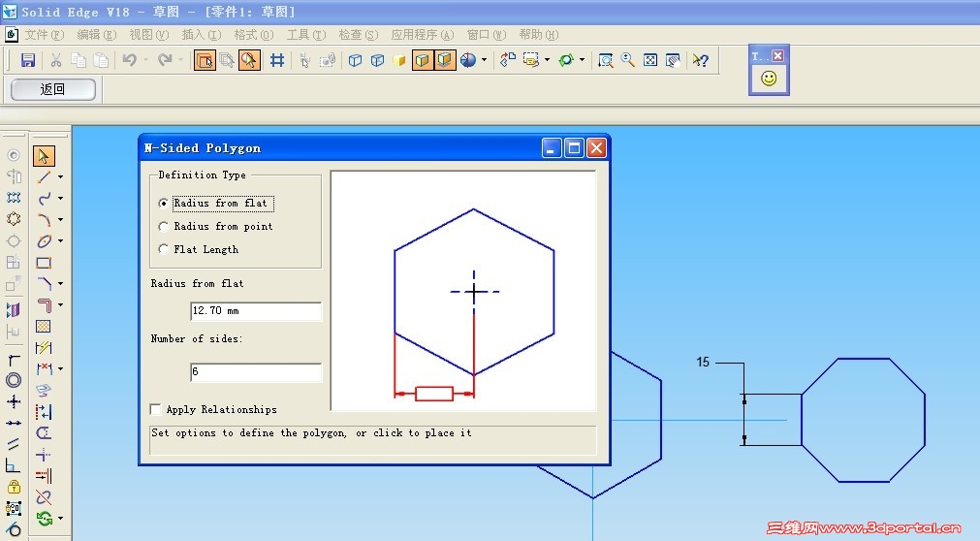Open the view sphere dropdown arrow
This screenshot has width=980, height=541.
(x=484, y=60)
